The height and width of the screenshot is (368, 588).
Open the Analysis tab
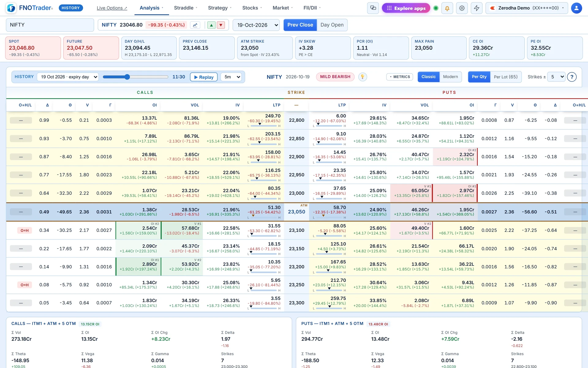(151, 8)
